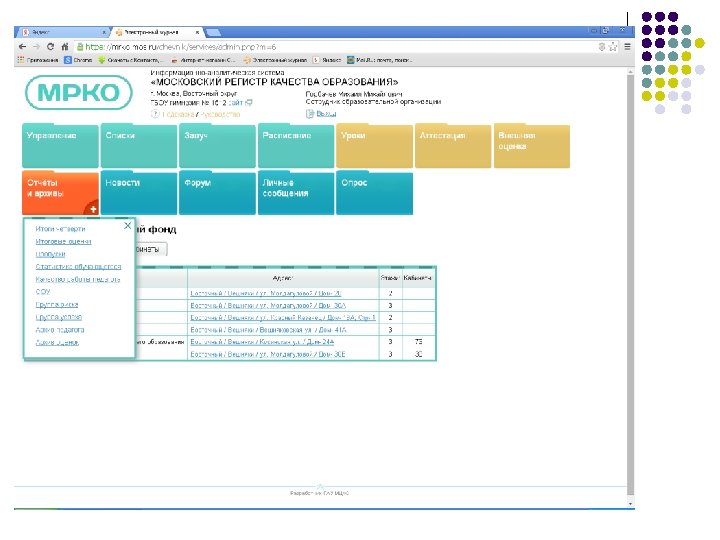Click the Адрес column header
Screen dimensions: 720x540
click(x=283, y=278)
